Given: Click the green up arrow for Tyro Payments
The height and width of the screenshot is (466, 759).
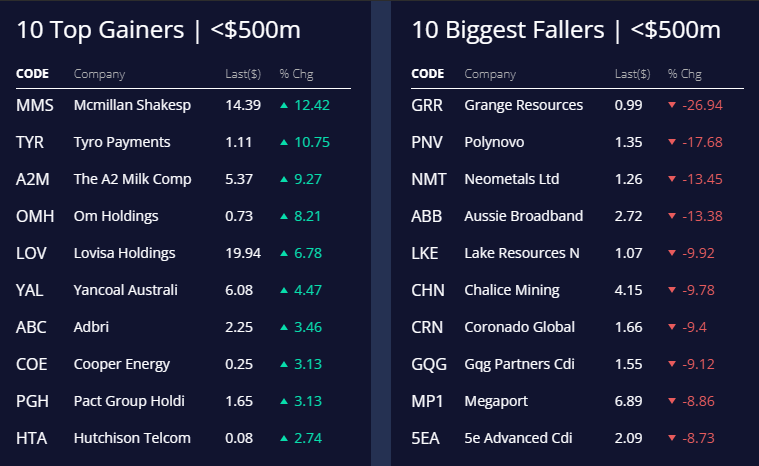Looking at the screenshot, I should click(x=285, y=142).
